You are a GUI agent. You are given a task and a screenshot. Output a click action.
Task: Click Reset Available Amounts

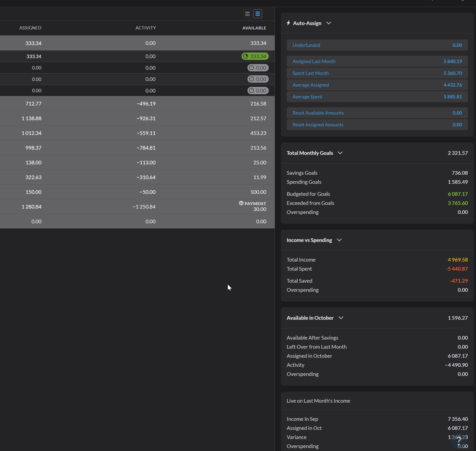tap(318, 113)
